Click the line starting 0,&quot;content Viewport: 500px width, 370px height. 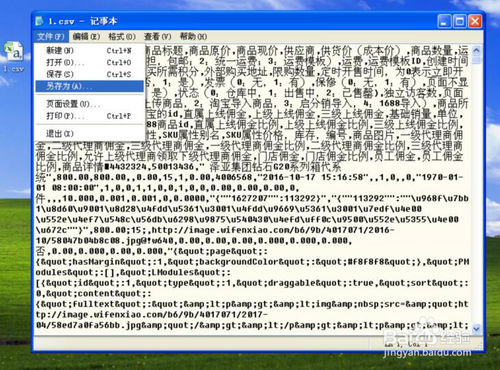94,294
